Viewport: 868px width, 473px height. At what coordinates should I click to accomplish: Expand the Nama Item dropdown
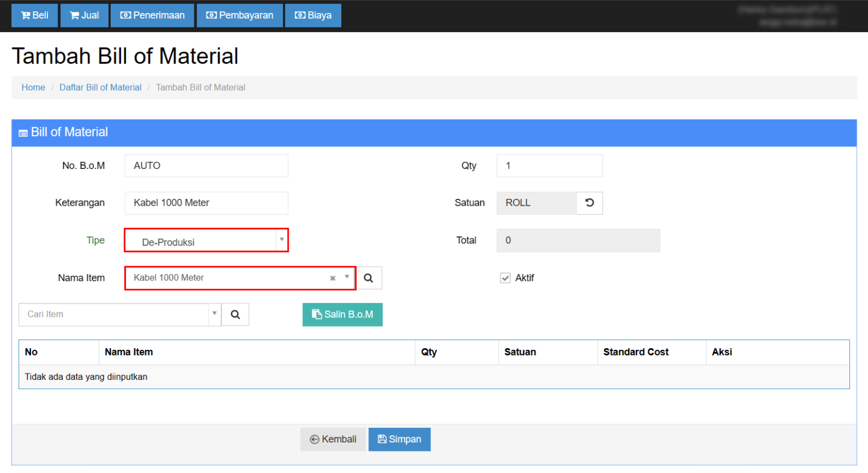point(347,277)
